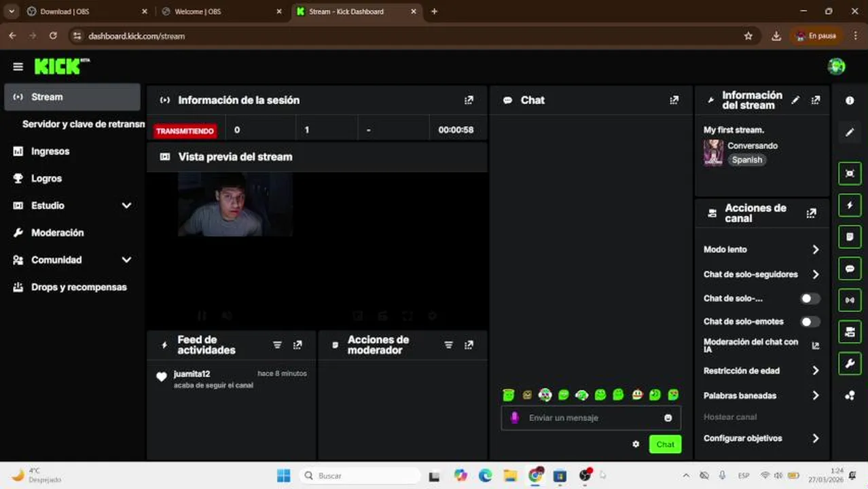The image size is (868, 489).
Task: Insert the last Kick emote in row
Action: point(673,395)
